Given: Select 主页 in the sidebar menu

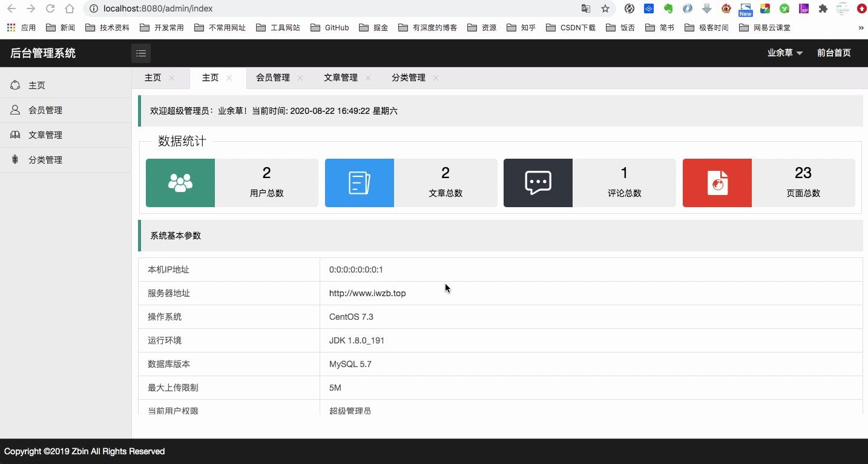Looking at the screenshot, I should [65, 85].
